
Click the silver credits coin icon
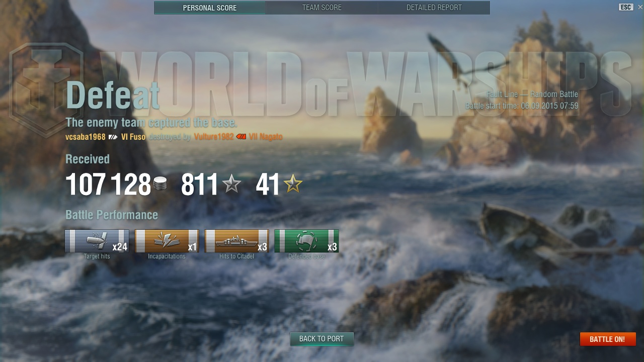click(x=160, y=184)
